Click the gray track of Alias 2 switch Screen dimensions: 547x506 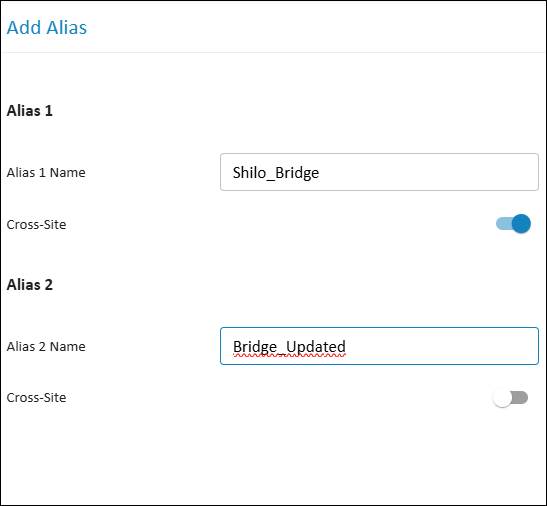click(520, 397)
